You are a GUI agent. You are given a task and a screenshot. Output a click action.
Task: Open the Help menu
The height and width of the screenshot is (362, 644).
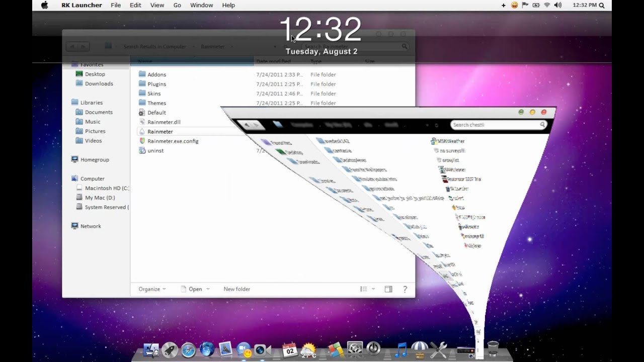point(228,5)
